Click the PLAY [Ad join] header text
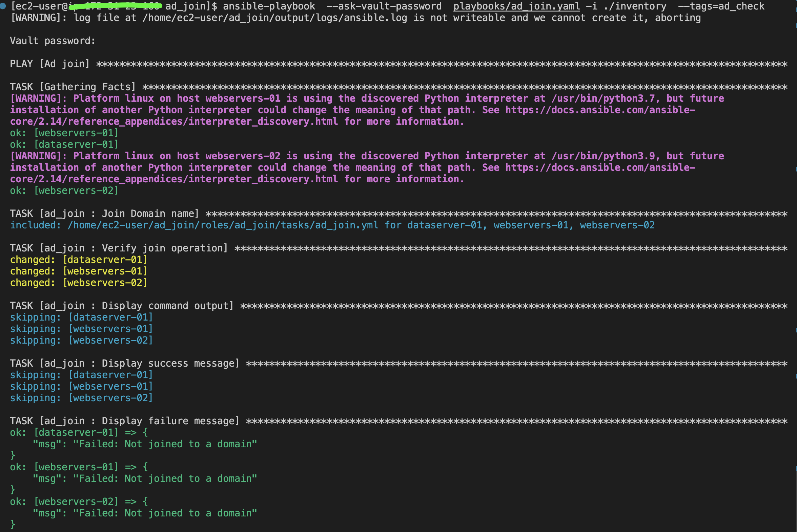Viewport: 797px width, 532px height. [49, 64]
